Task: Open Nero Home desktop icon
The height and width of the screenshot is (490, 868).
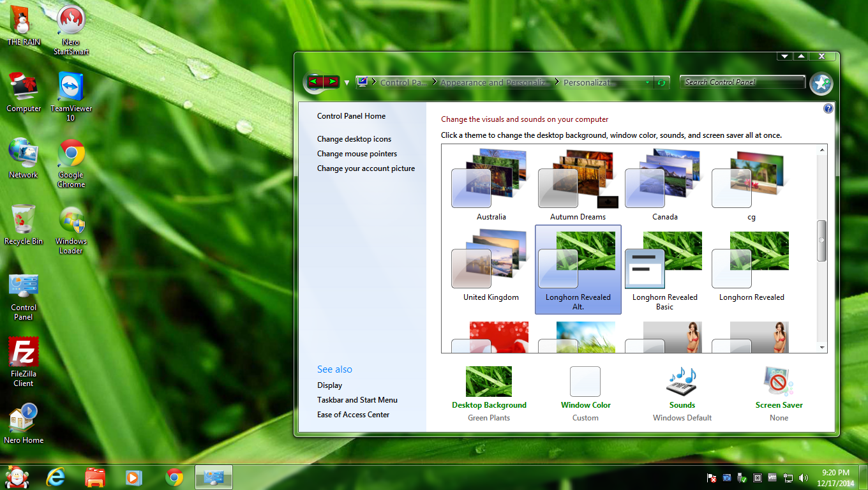Action: [x=24, y=423]
